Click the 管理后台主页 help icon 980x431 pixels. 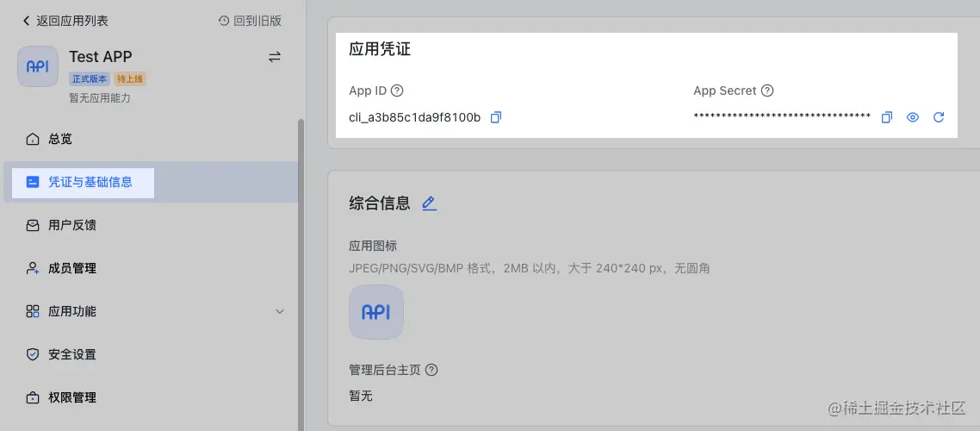click(431, 370)
